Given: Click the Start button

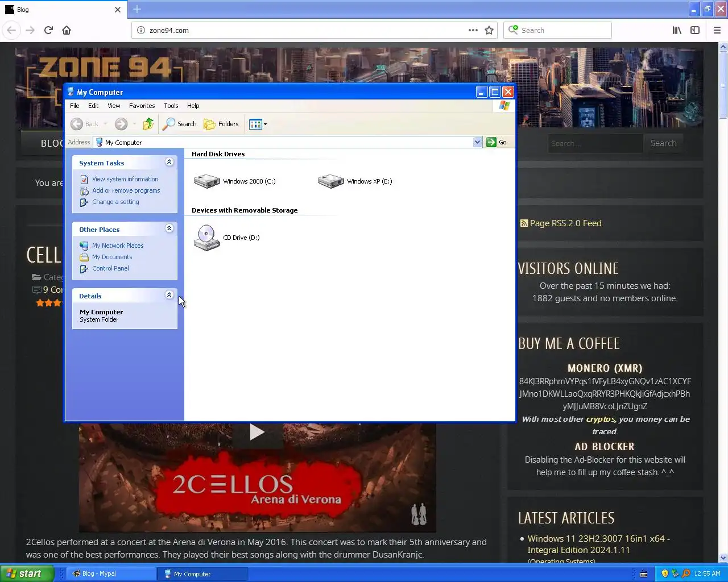Looking at the screenshot, I should click(x=27, y=573).
